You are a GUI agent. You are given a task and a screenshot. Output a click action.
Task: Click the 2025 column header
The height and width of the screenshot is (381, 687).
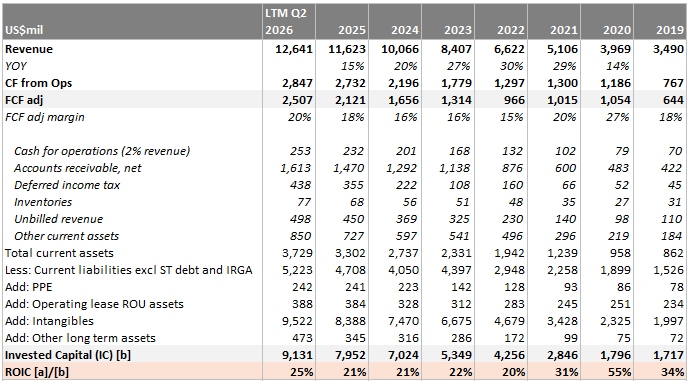(x=351, y=30)
